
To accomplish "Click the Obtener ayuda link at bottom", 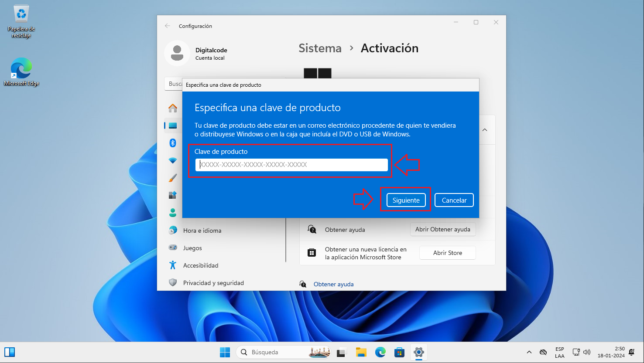I will point(334,284).
